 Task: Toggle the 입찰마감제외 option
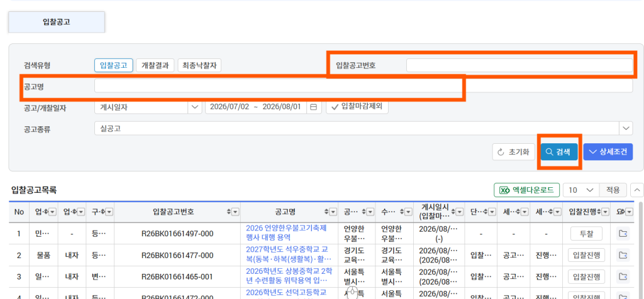pyautogui.click(x=357, y=107)
